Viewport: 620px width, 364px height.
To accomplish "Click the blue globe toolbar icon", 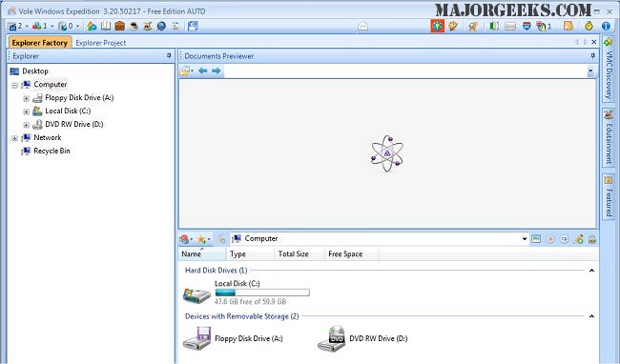I will [161, 26].
